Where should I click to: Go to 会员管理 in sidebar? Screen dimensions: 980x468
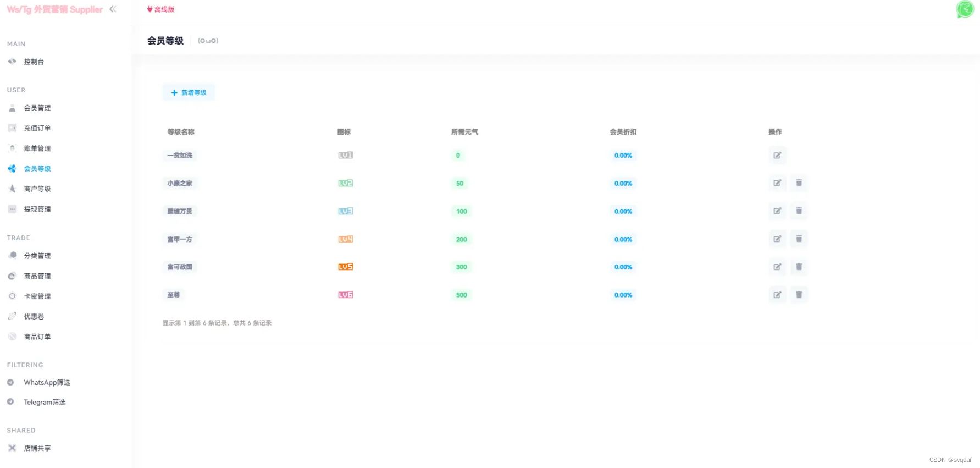click(37, 108)
